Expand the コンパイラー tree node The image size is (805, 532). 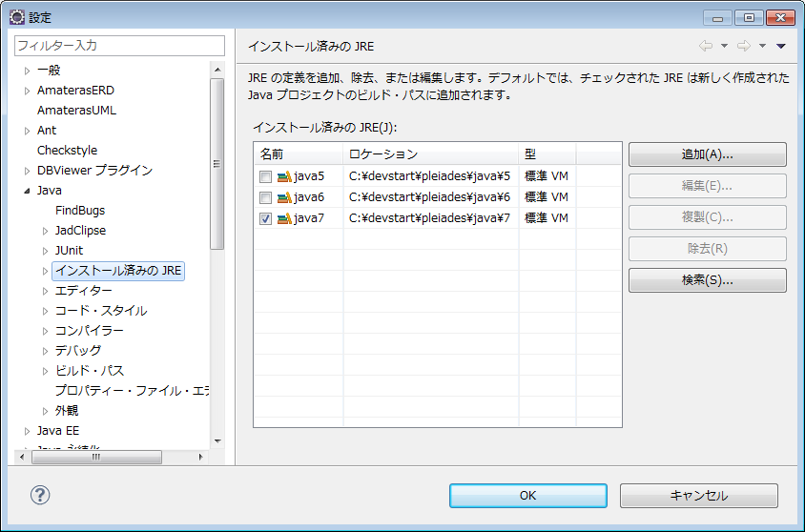[x=45, y=332]
